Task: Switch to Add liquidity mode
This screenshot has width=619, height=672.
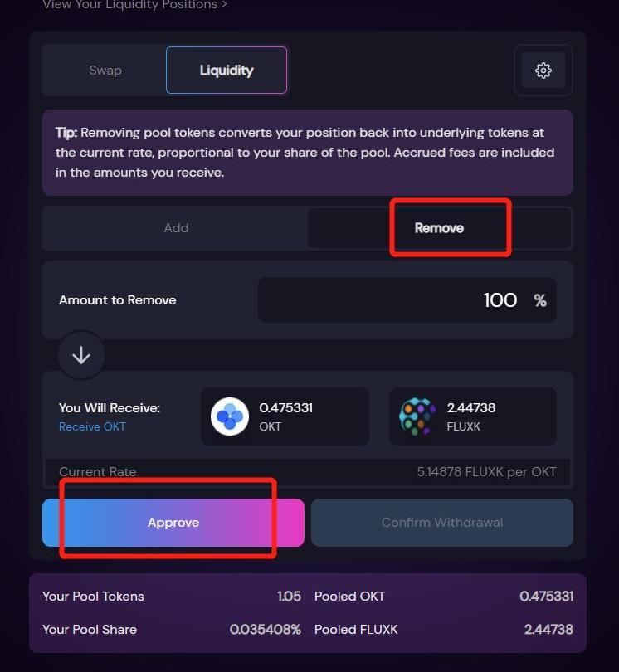Action: click(176, 228)
